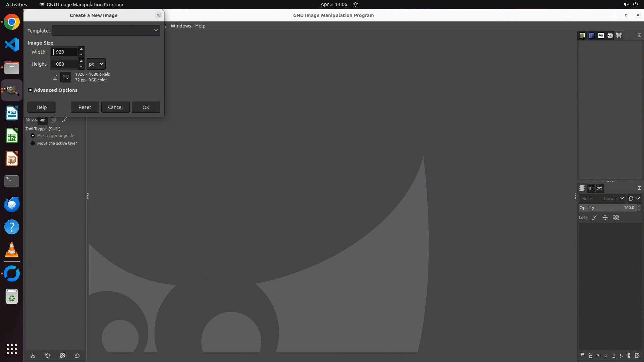Image resolution: width=644 pixels, height=362 pixels.
Task: Click the Lock alpha channel icon
Action: (616, 218)
